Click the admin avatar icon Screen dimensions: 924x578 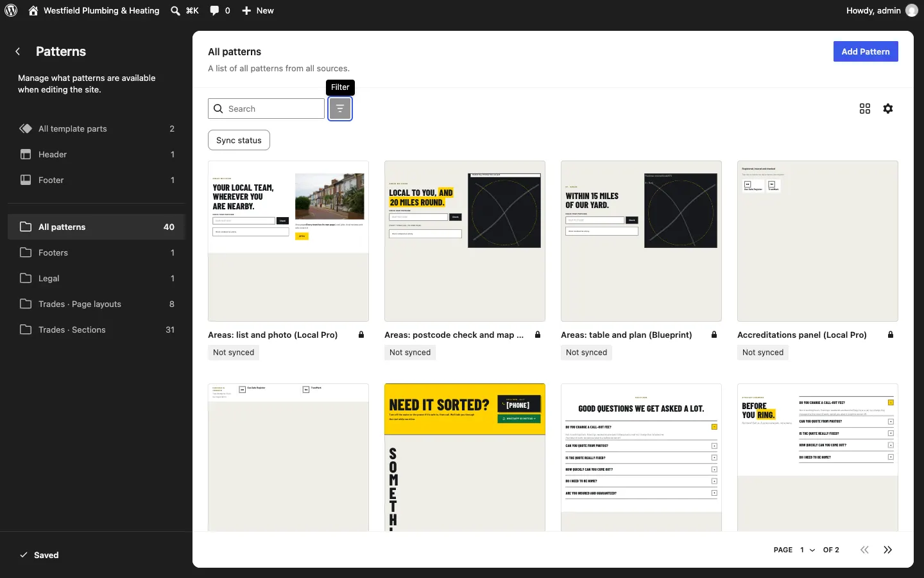tap(912, 10)
